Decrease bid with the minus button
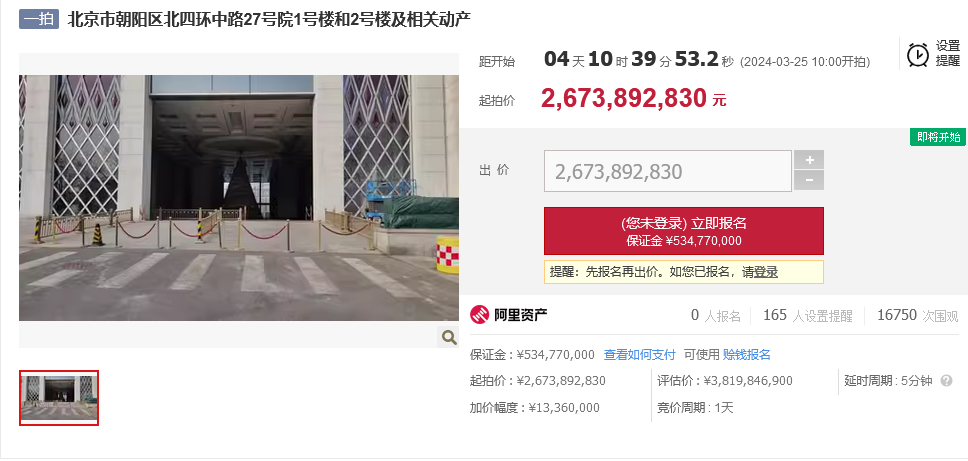Image resolution: width=968 pixels, height=461 pixels. (x=809, y=181)
